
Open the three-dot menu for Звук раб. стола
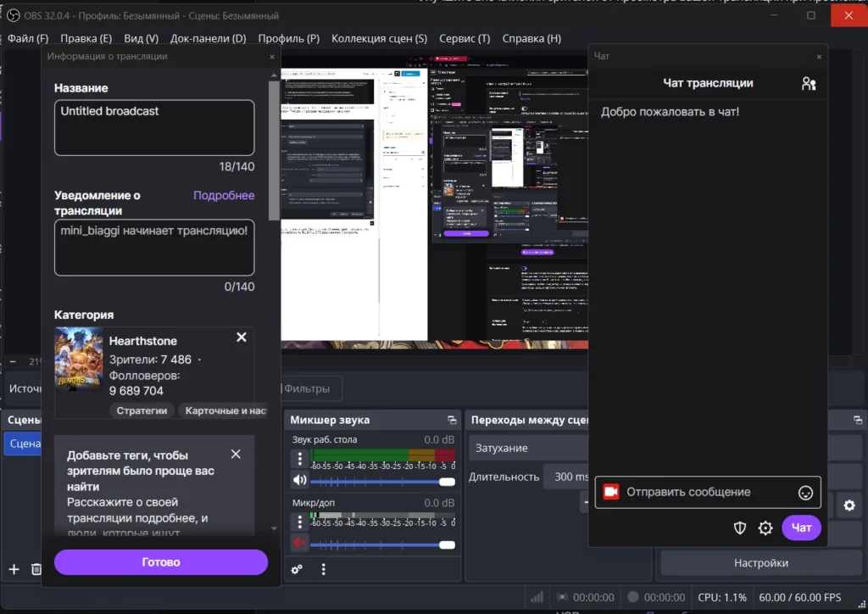pyautogui.click(x=299, y=459)
